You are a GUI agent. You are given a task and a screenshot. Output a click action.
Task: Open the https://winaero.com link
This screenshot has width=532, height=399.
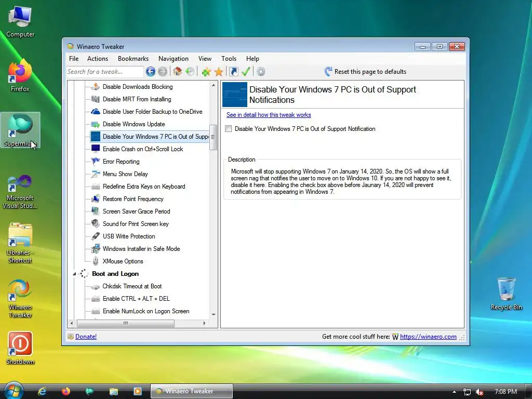(428, 337)
